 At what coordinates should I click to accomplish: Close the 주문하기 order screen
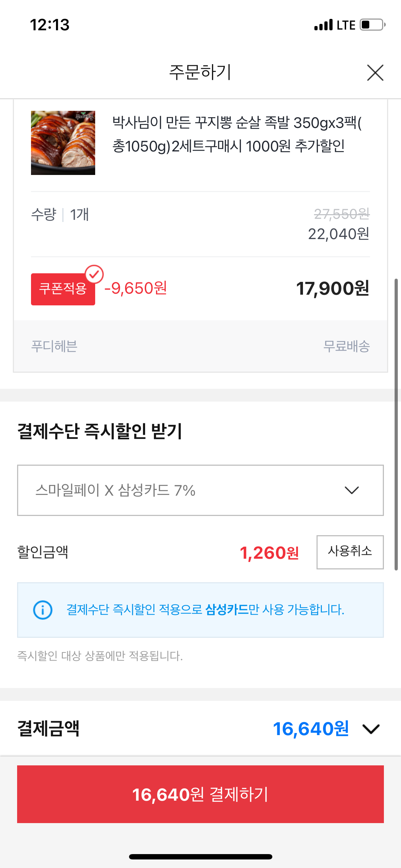click(x=375, y=73)
